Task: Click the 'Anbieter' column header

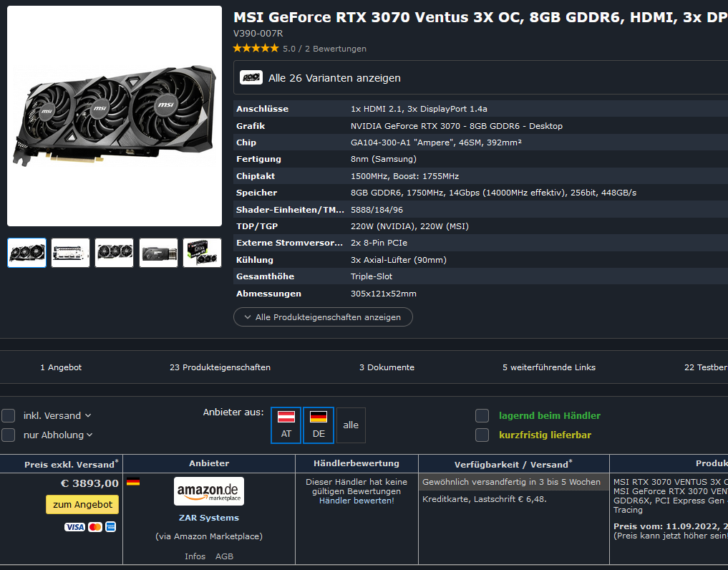Action: click(209, 463)
